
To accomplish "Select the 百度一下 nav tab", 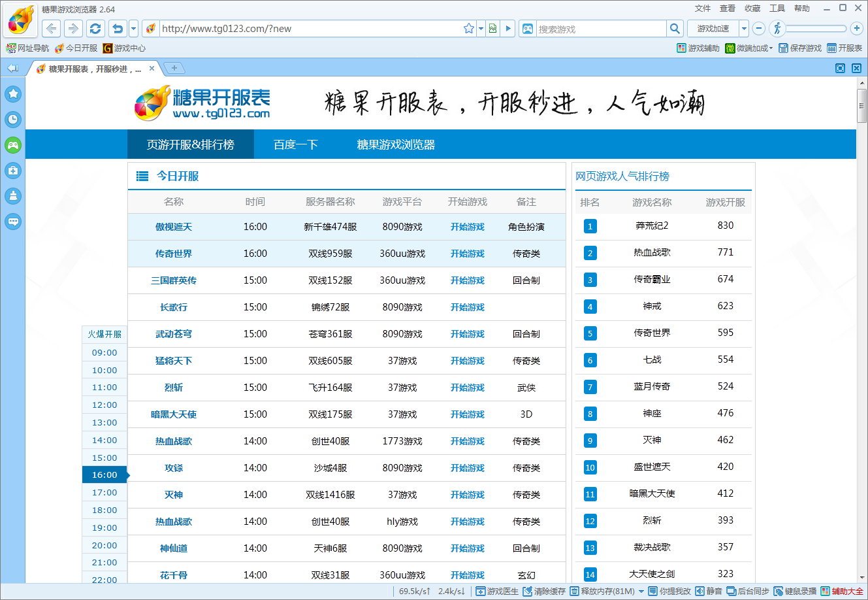I will tap(296, 144).
